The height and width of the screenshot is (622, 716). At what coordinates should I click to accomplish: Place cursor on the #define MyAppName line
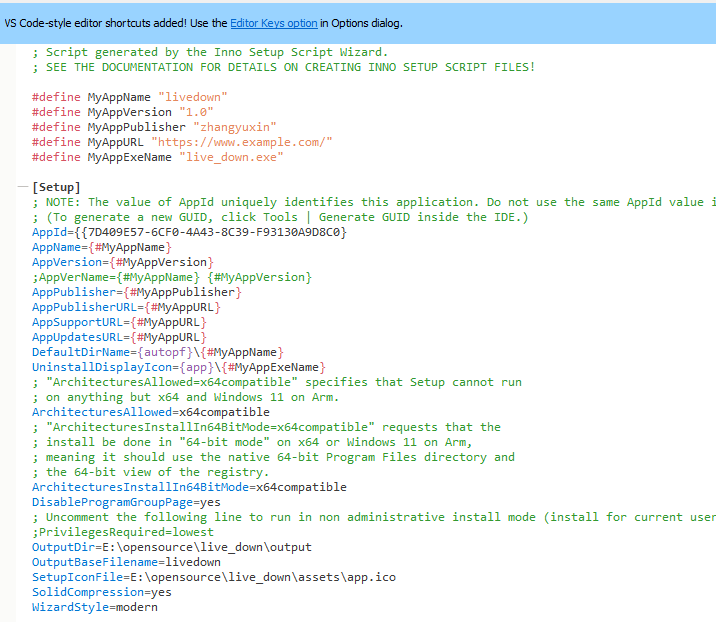pyautogui.click(x=130, y=97)
